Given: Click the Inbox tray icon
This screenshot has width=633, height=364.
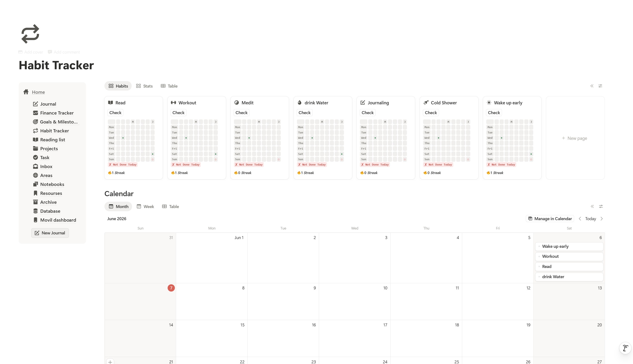Looking at the screenshot, I should 36,167.
